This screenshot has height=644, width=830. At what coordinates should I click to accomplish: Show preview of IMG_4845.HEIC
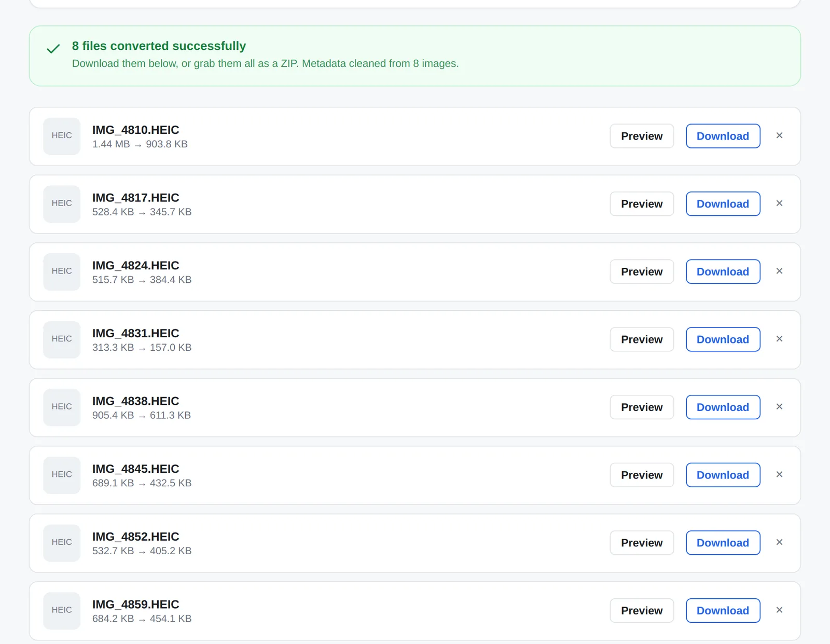[x=642, y=475]
